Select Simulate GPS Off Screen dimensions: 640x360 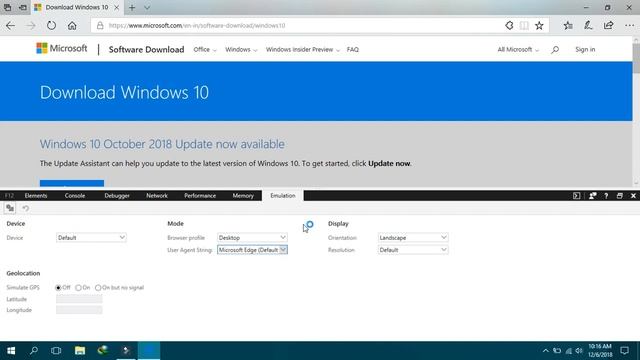coord(58,288)
